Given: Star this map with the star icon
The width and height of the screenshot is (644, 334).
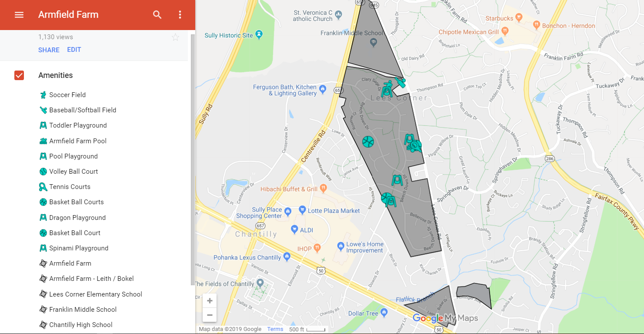Looking at the screenshot, I should pos(175,37).
